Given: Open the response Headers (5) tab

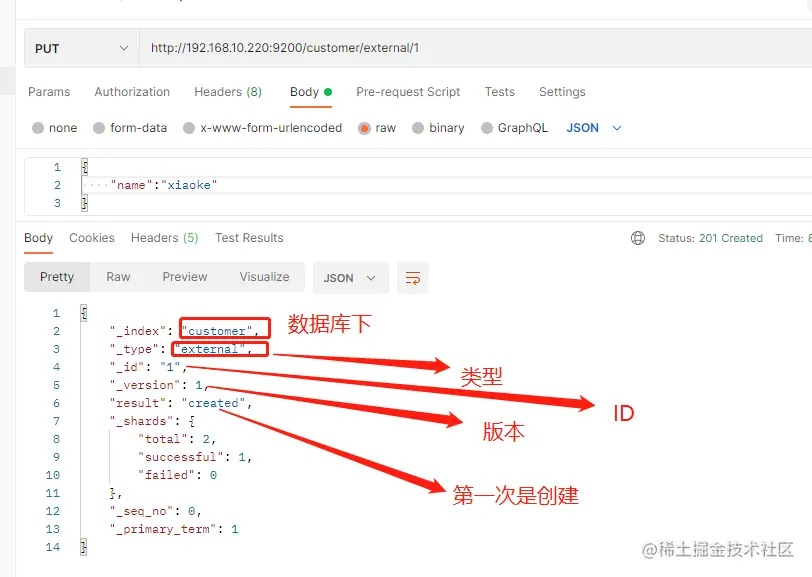Looking at the screenshot, I should tap(165, 238).
